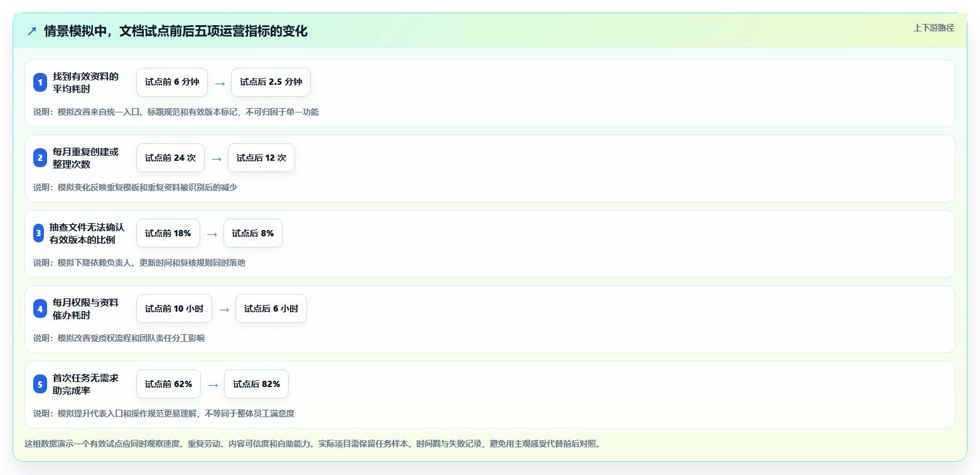Select the 试点前 62% chip
980x475 pixels.
tap(168, 384)
